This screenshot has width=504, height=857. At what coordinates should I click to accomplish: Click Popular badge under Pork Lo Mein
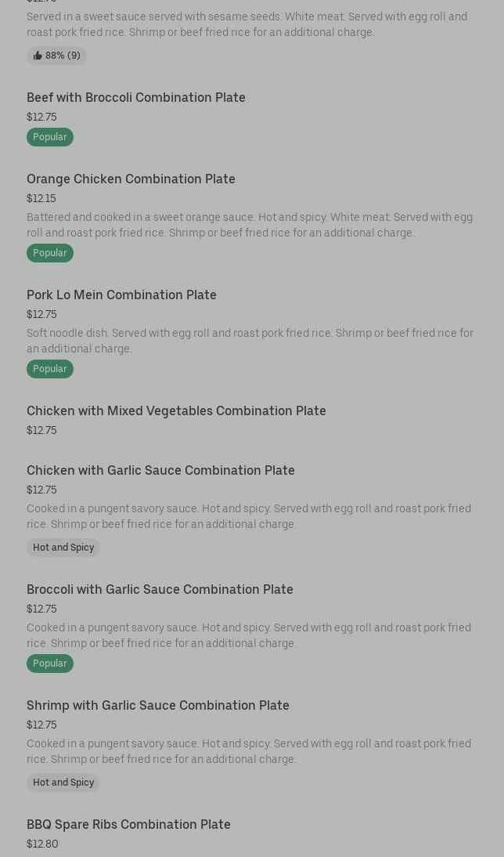(x=50, y=369)
